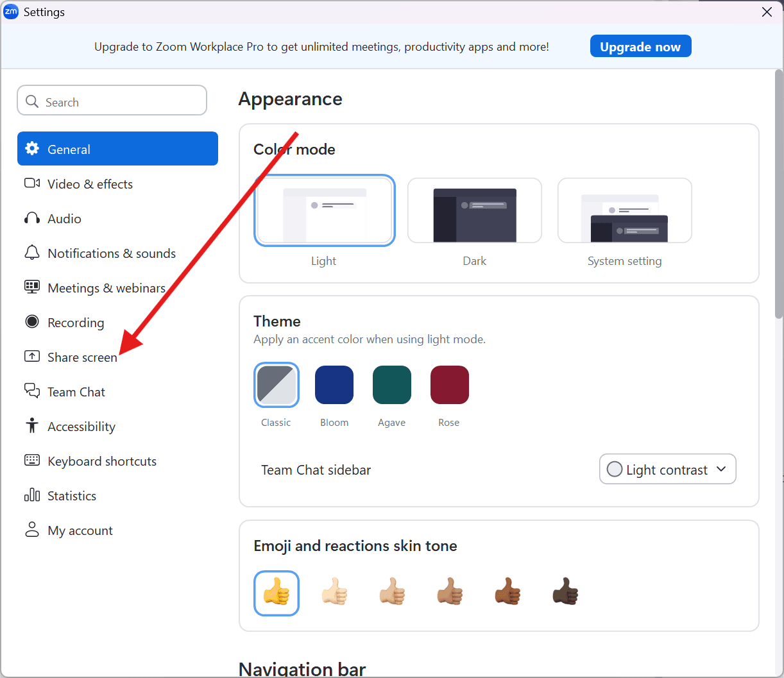784x678 pixels.
Task: Click the Share screen upload icon
Action: click(32, 357)
